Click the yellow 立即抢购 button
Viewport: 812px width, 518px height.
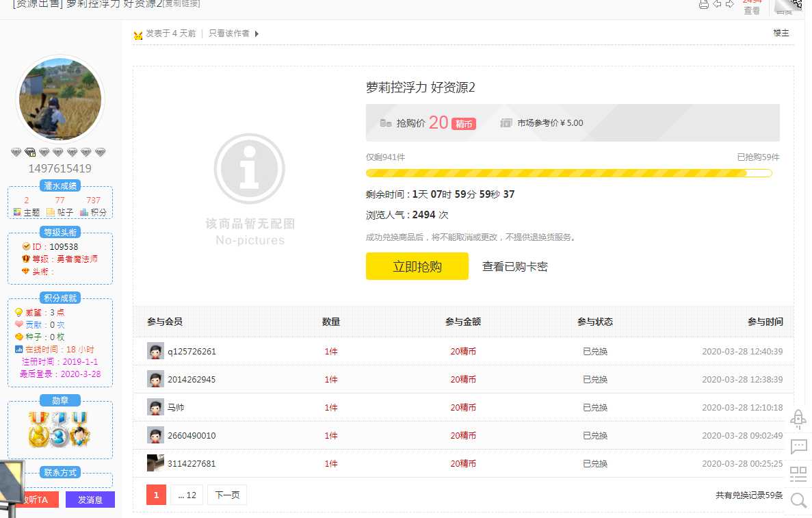tap(417, 266)
